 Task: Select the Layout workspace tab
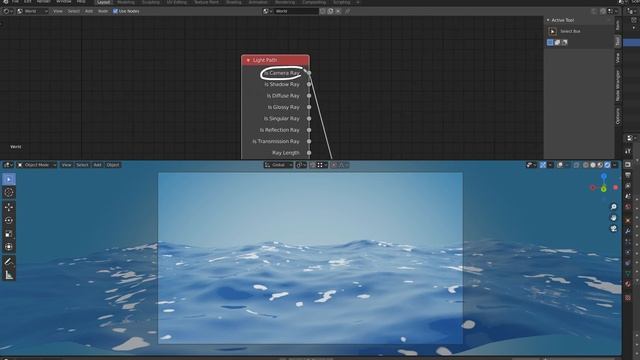pyautogui.click(x=104, y=2)
